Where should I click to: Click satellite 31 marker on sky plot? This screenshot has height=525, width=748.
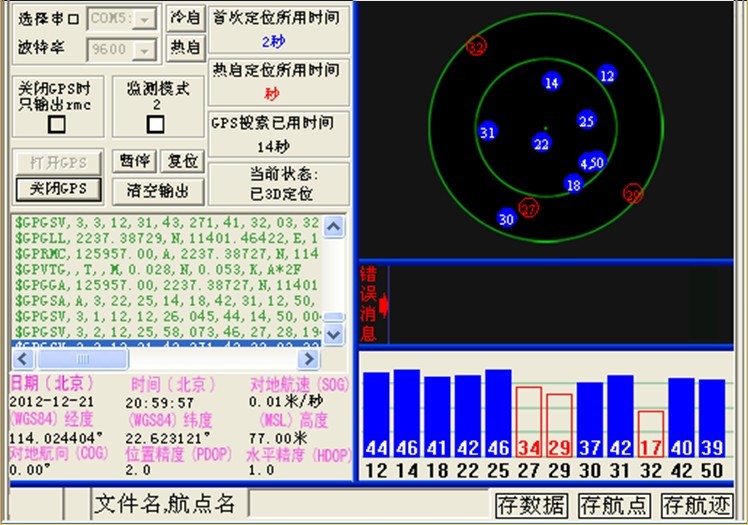coord(488,132)
